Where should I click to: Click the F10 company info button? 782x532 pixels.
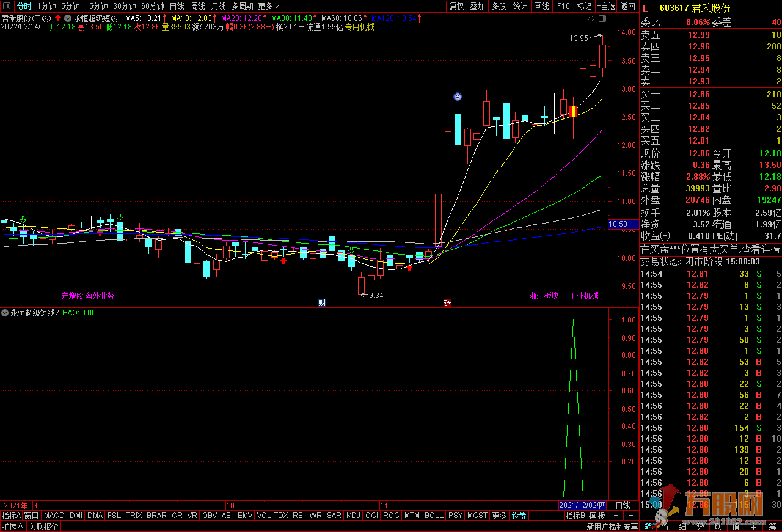[x=563, y=6]
